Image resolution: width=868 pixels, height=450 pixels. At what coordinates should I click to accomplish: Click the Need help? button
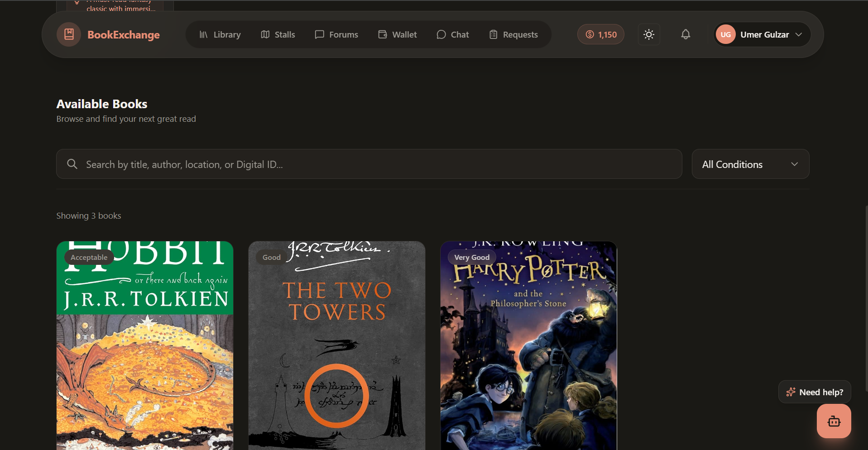coord(815,392)
